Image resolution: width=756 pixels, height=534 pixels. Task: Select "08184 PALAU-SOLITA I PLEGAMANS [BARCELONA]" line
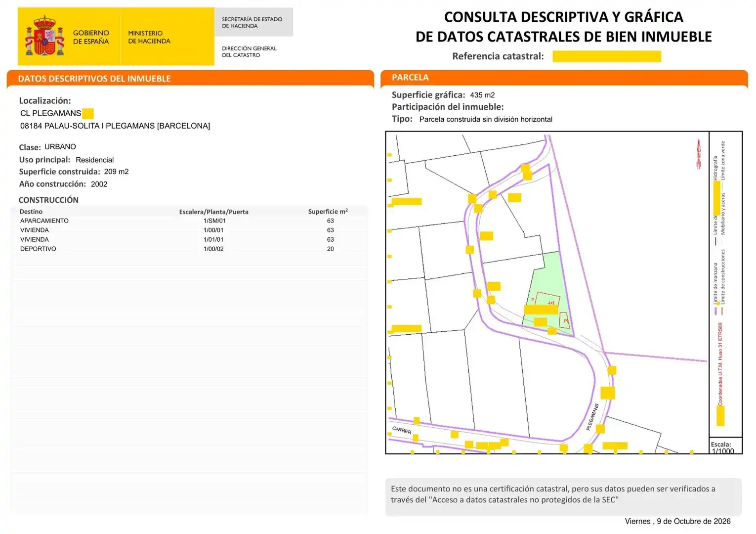coord(115,126)
